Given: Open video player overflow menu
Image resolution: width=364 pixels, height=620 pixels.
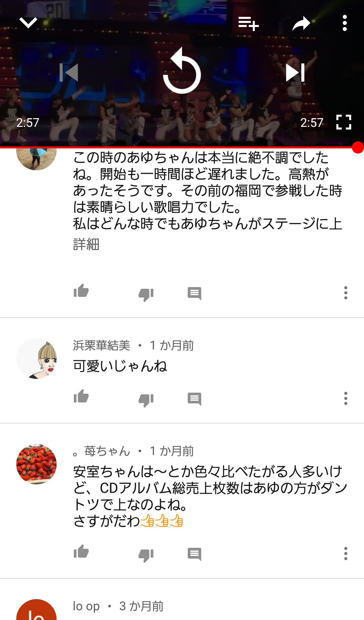Looking at the screenshot, I should click(x=344, y=23).
